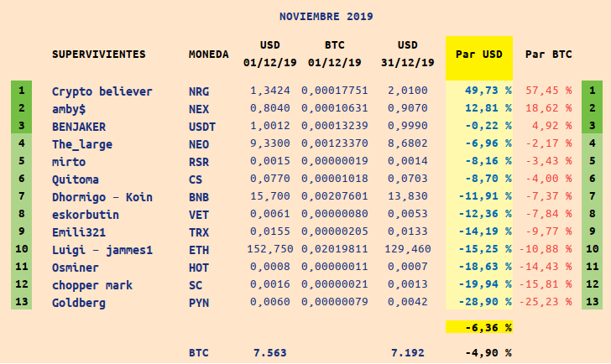Click the Dhormigo - Koin entry

(102, 197)
